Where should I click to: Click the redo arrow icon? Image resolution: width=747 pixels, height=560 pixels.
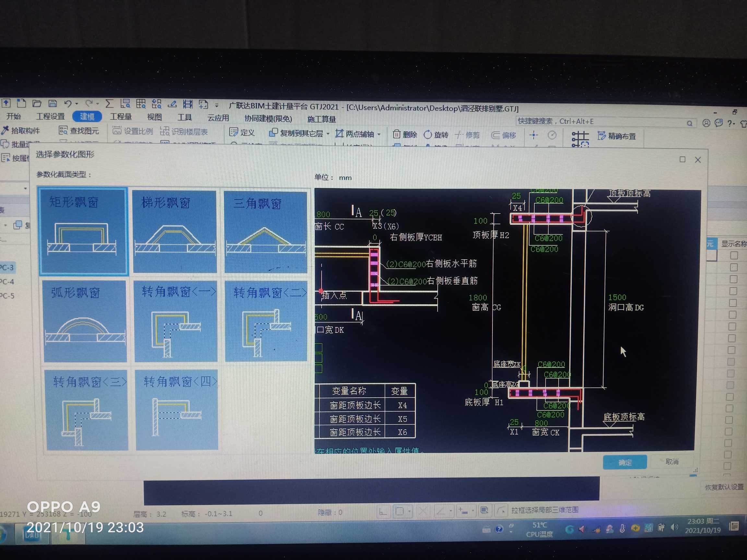[x=89, y=104]
